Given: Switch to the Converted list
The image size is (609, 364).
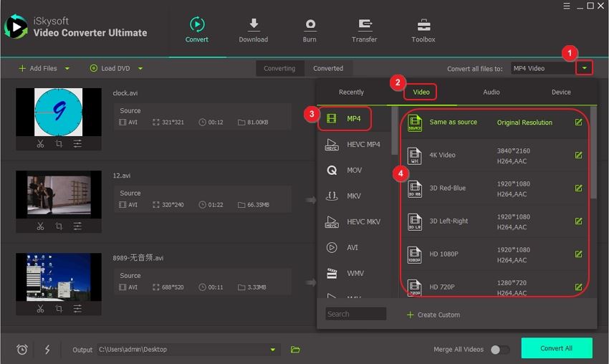Looking at the screenshot, I should 328,69.
